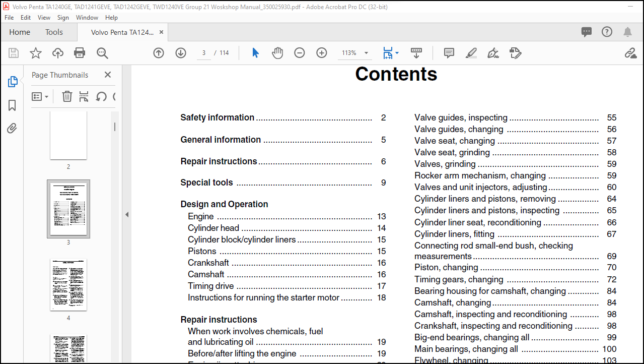Add a comment sticky note
The height and width of the screenshot is (364, 644).
(449, 53)
